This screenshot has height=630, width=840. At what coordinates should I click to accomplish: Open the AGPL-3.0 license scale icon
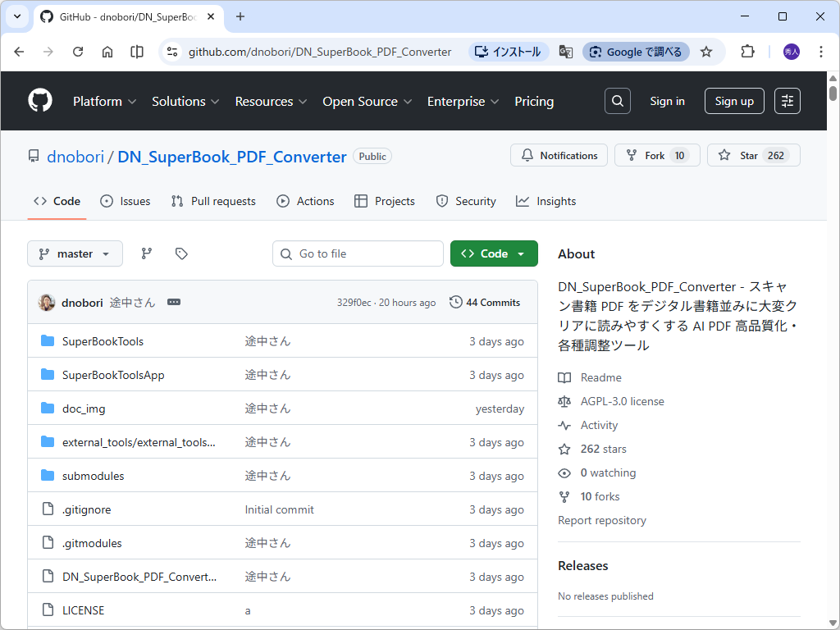[x=564, y=401]
